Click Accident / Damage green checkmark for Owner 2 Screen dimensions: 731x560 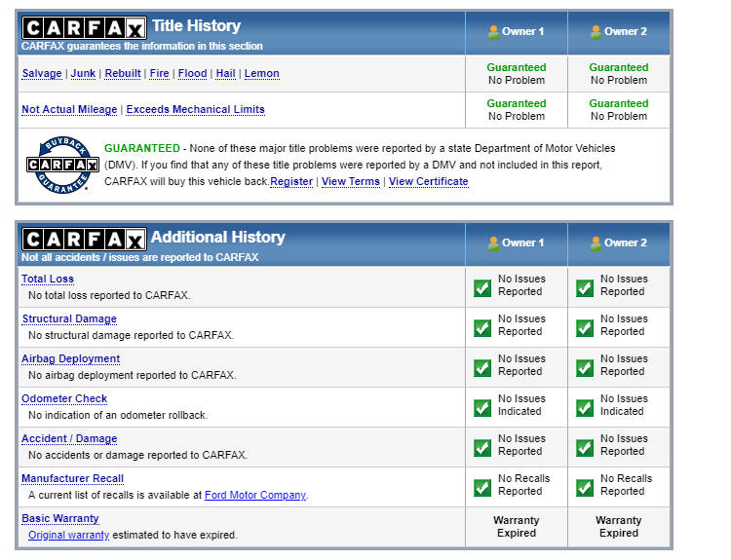(x=585, y=448)
